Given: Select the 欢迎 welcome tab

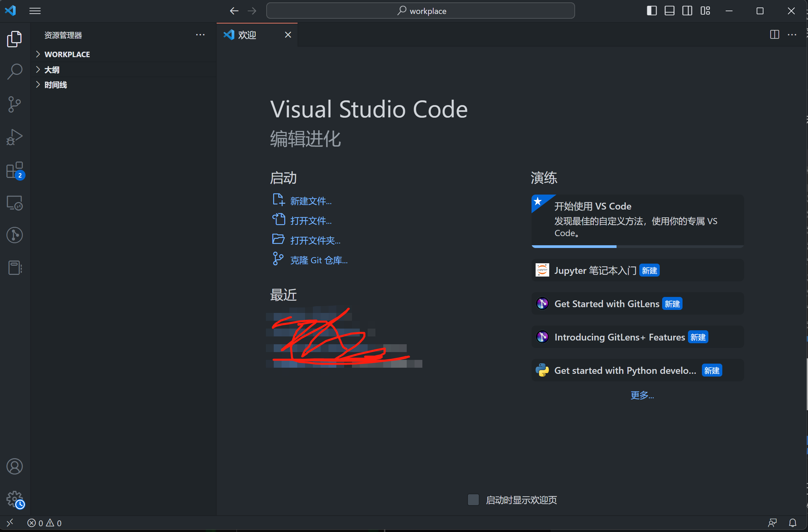Looking at the screenshot, I should point(247,35).
